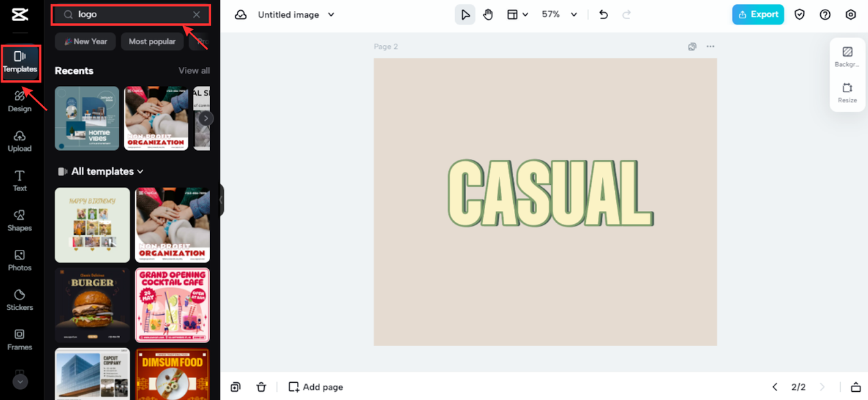Open the CapCut home logo
This screenshot has height=400, width=868.
point(20,15)
